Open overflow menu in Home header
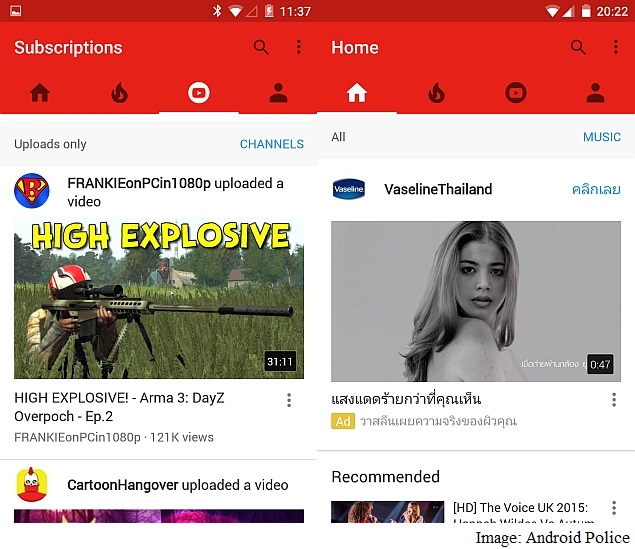The image size is (635, 549). tap(616, 47)
